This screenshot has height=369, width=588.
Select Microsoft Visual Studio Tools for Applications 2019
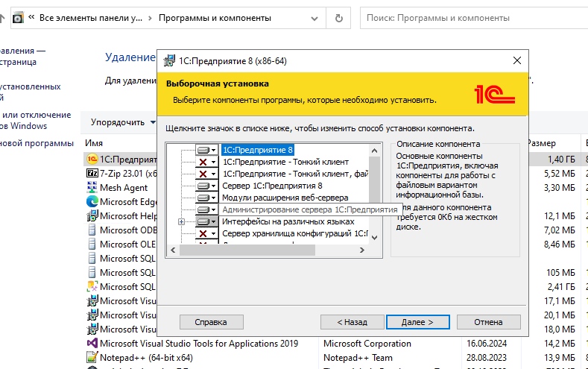point(199,344)
